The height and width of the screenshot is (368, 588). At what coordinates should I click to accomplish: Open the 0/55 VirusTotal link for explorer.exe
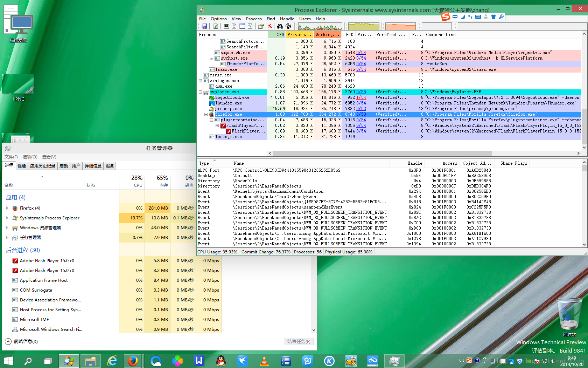click(x=361, y=92)
